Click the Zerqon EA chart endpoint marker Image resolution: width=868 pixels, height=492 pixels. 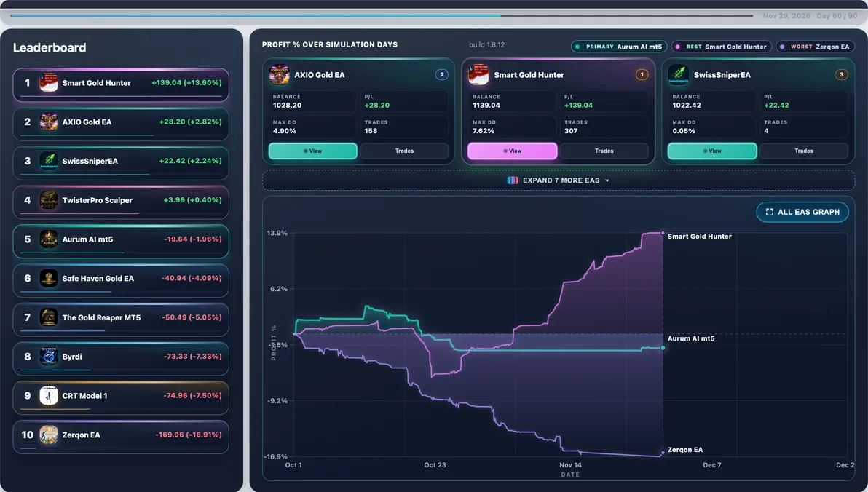663,454
